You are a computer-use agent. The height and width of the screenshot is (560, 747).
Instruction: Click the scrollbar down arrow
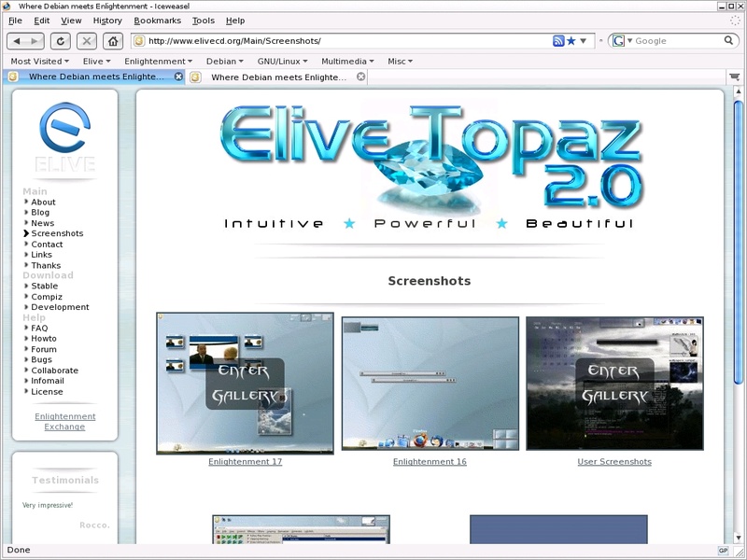pos(739,539)
